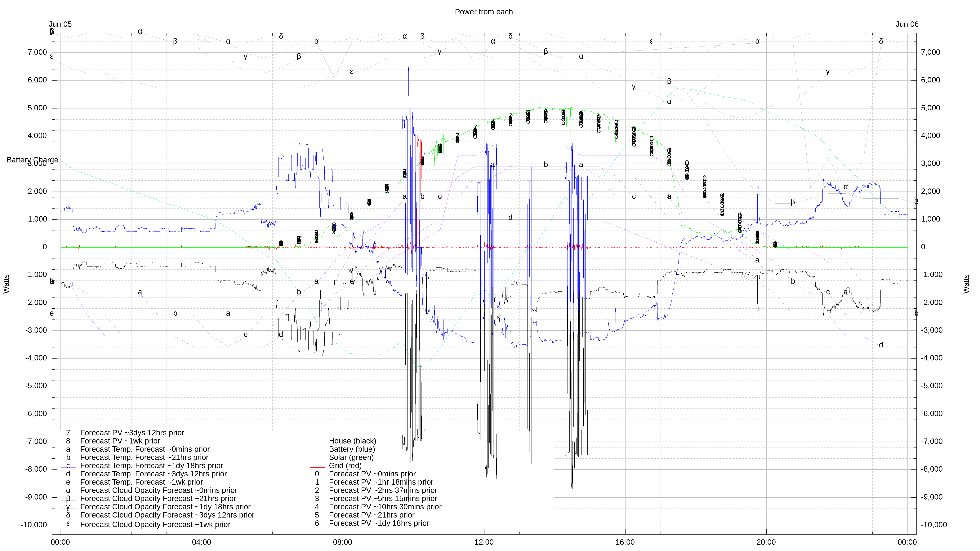Pick legend 'Forecast Cloud Opacity Forecast ~3dys 12hrs prior'

pyautogui.click(x=167, y=515)
